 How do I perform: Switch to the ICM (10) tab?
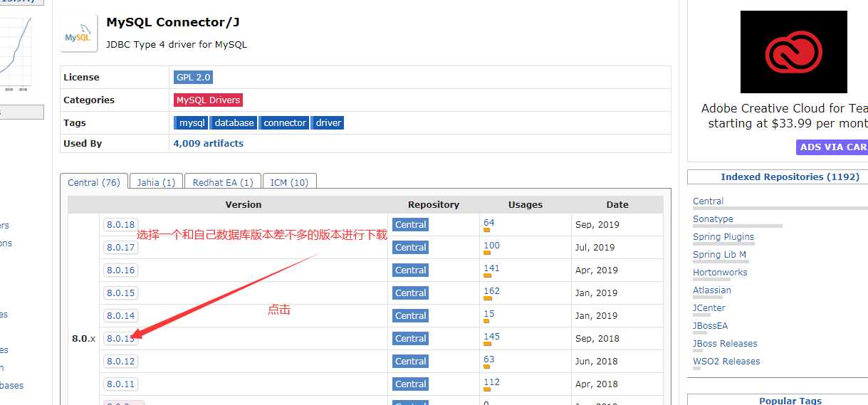point(289,182)
